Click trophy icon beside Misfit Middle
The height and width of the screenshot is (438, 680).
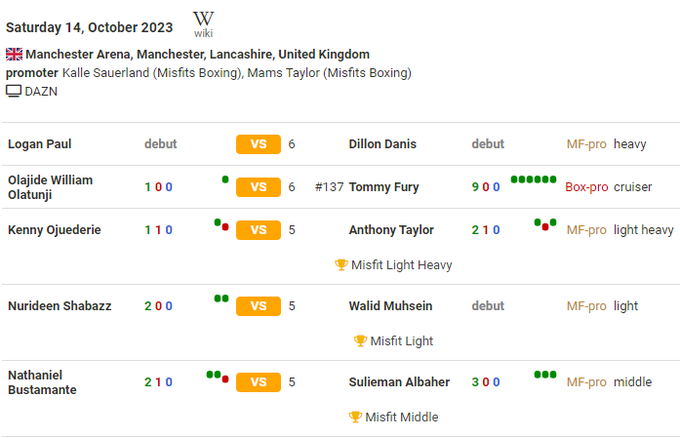pyautogui.click(x=355, y=417)
